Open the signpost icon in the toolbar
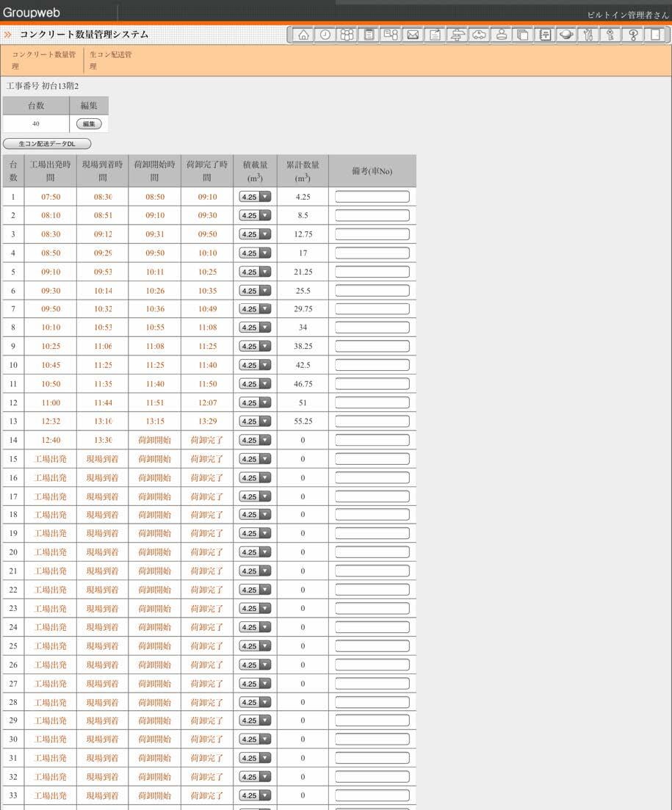Image resolution: width=672 pixels, height=810 pixels. point(457,35)
